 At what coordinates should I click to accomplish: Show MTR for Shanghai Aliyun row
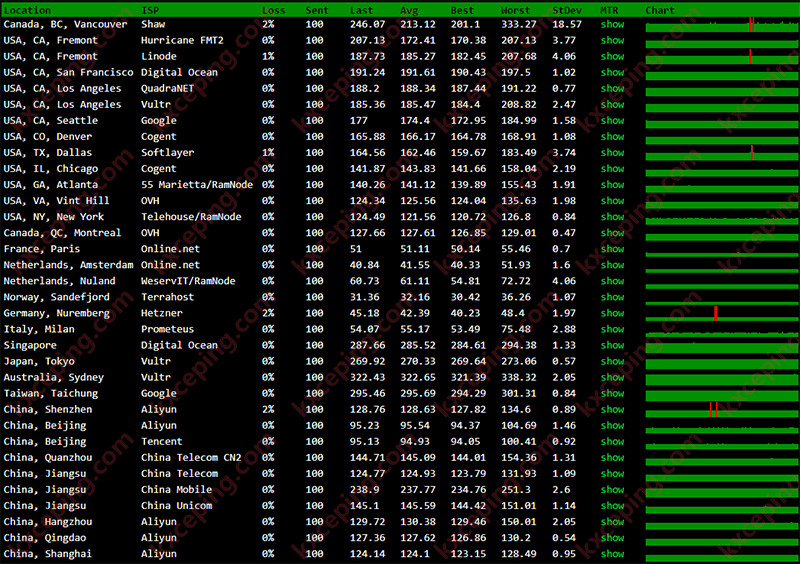612,554
